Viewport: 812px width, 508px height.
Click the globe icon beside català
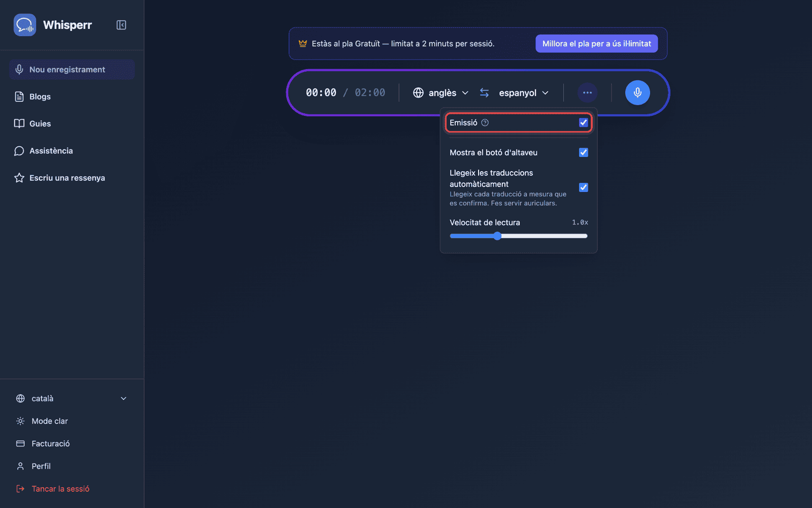(20, 399)
